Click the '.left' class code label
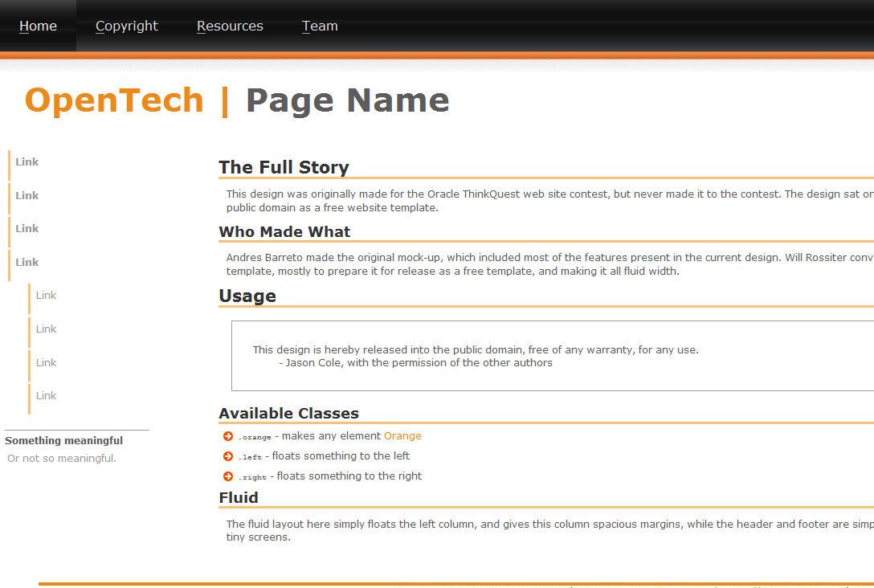Screen dimensions: 874x588 coord(250,457)
